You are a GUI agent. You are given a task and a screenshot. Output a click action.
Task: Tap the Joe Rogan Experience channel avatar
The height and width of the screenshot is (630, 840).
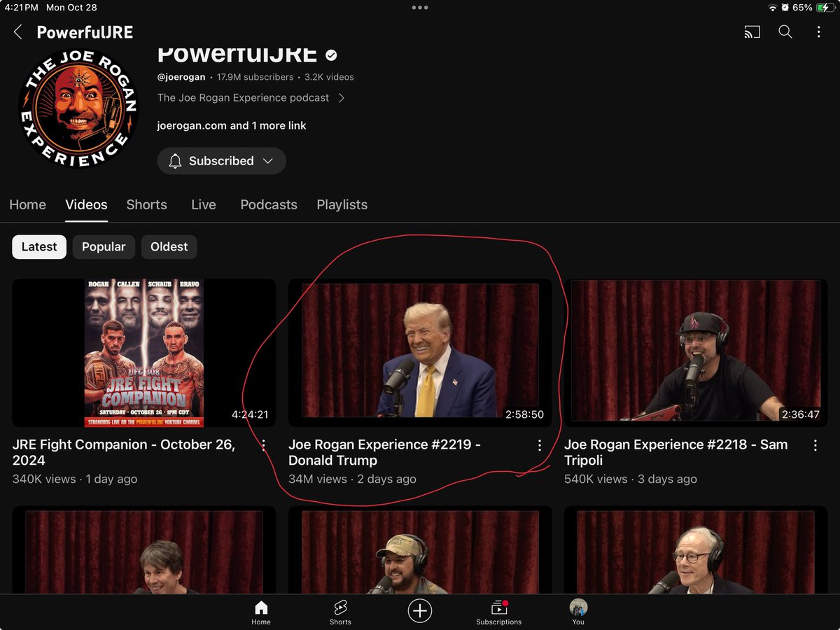(78, 109)
